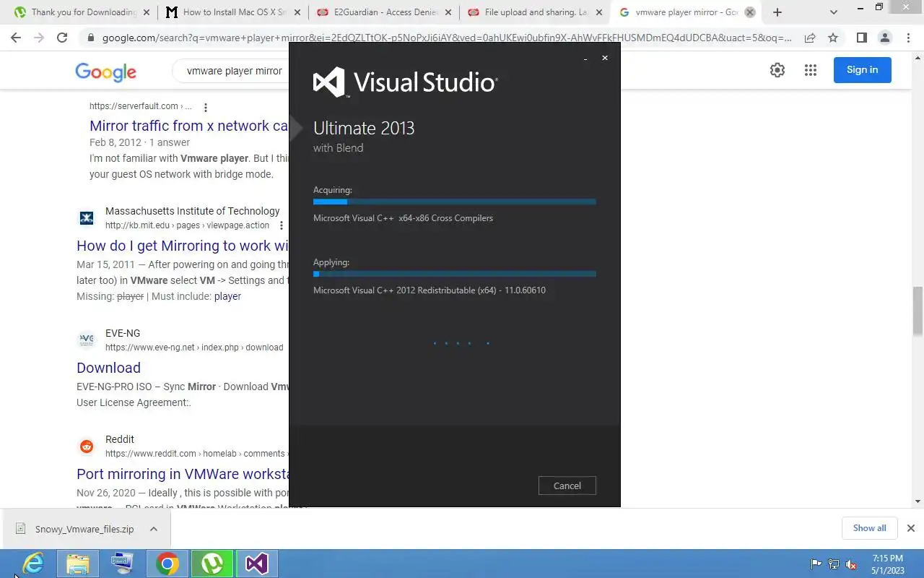Click the Applying progress bar
The image size is (924, 578).
pyautogui.click(x=455, y=274)
